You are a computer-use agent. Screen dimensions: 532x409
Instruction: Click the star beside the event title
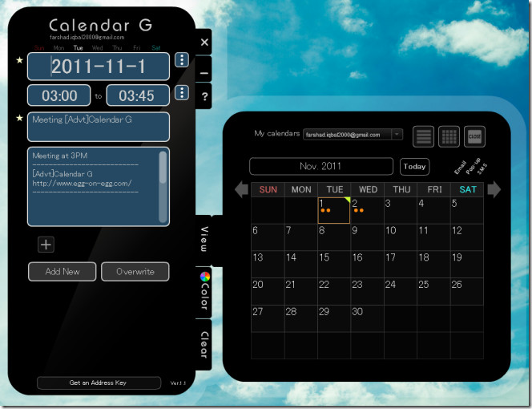pyautogui.click(x=20, y=118)
